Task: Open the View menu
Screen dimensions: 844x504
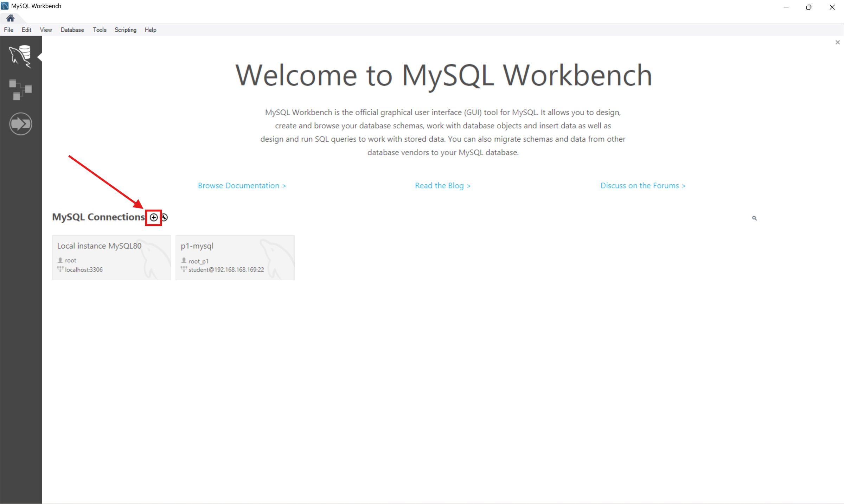Action: click(46, 30)
